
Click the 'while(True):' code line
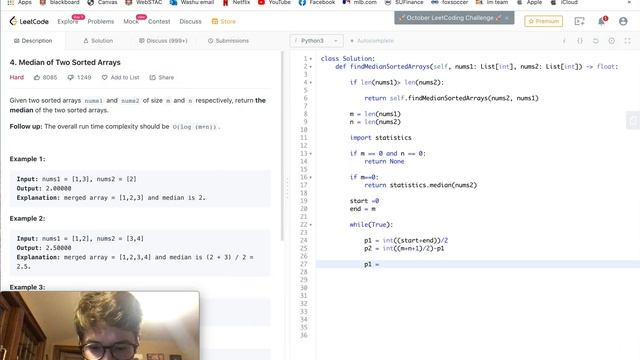371,224
